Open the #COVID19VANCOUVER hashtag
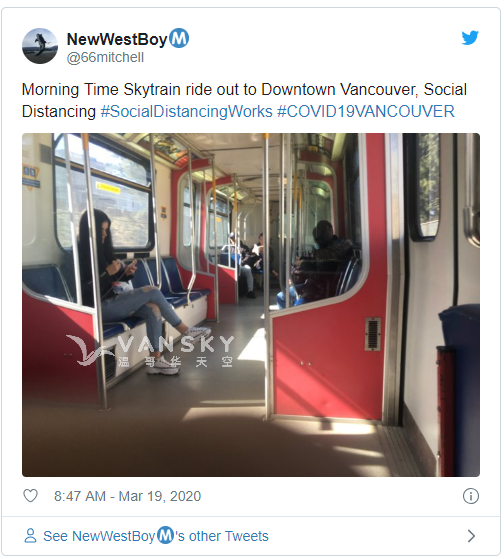The width and height of the screenshot is (504, 559). pos(366,112)
